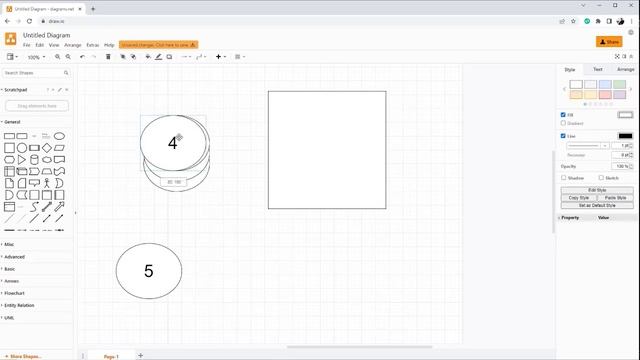Expand the UML shapes section
This screenshot has height=360, width=640.
click(9, 318)
